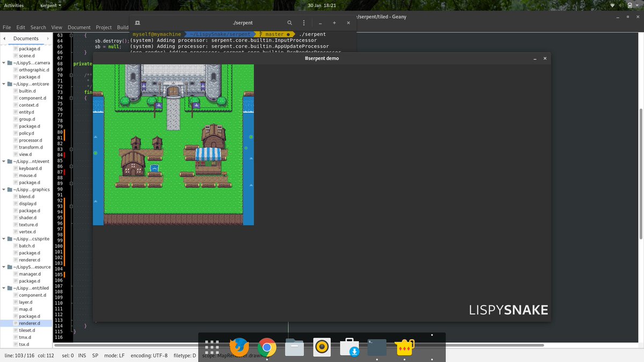Open the Files manager dock icon
The height and width of the screenshot is (362, 644).
point(295,348)
